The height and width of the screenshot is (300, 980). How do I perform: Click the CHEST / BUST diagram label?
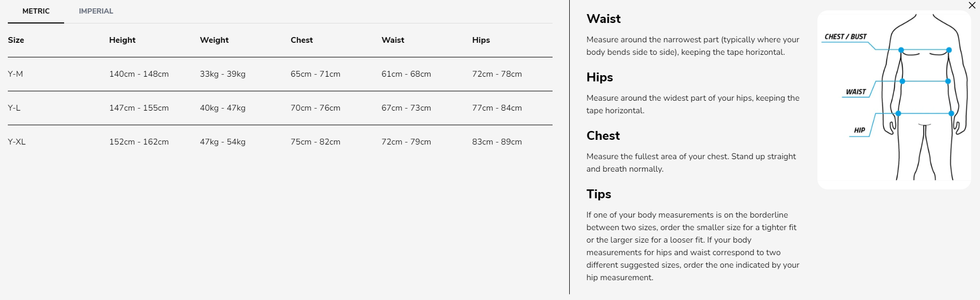[845, 37]
